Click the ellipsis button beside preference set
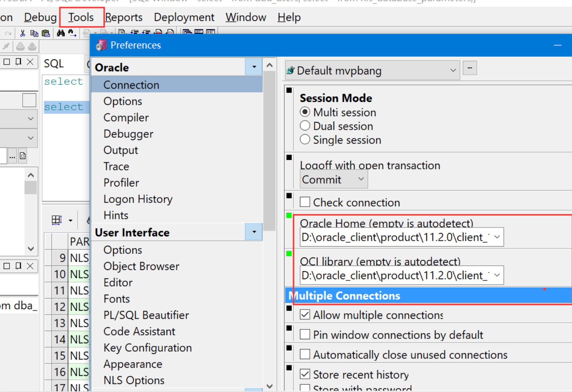The width and height of the screenshot is (572, 392). pyautogui.click(x=470, y=68)
